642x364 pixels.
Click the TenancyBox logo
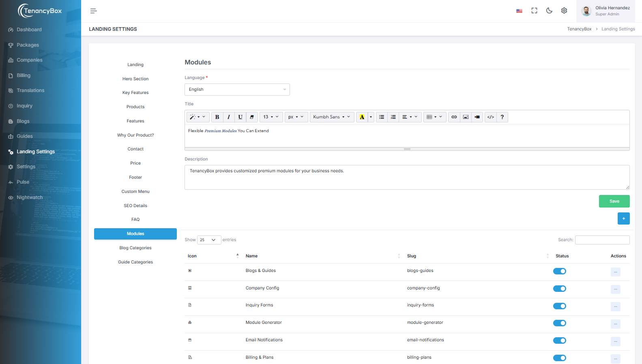point(40,11)
